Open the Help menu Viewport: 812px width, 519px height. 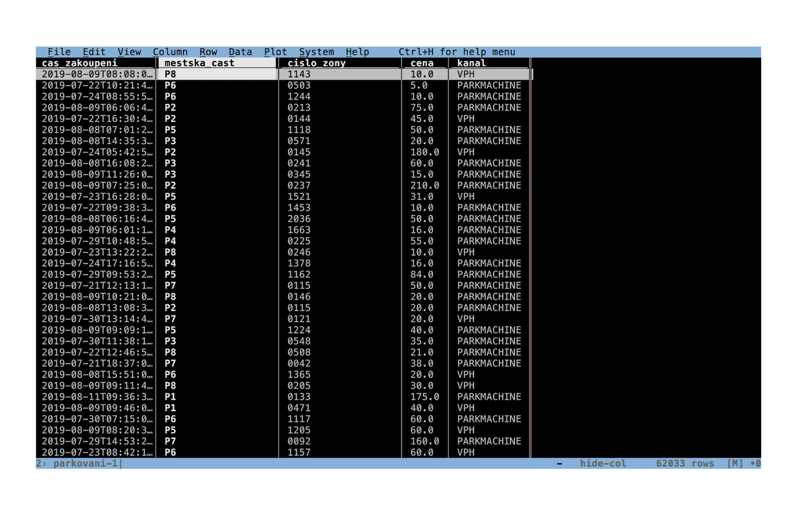click(x=357, y=52)
